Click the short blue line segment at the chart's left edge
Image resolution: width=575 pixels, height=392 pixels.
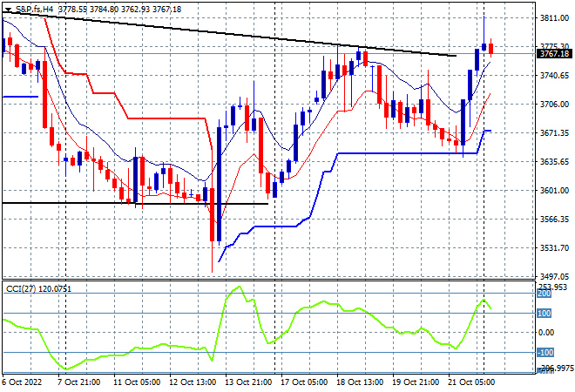[20, 97]
